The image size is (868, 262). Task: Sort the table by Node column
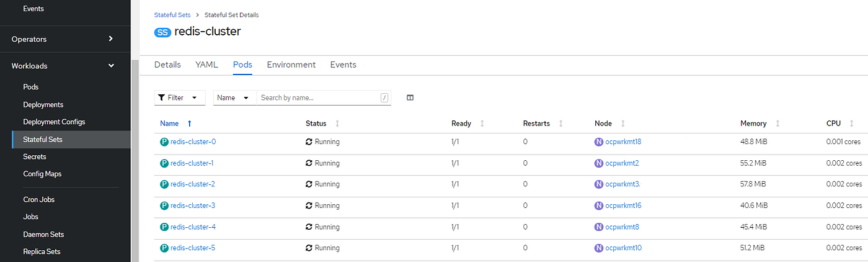coord(609,124)
